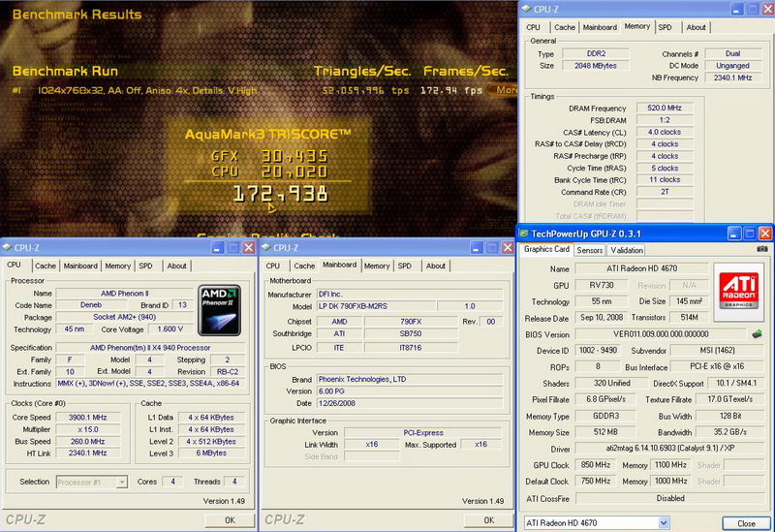Screen dimensions: 775x532
Task: Click the GPU Clock 850 MHz field
Action: click(x=595, y=465)
